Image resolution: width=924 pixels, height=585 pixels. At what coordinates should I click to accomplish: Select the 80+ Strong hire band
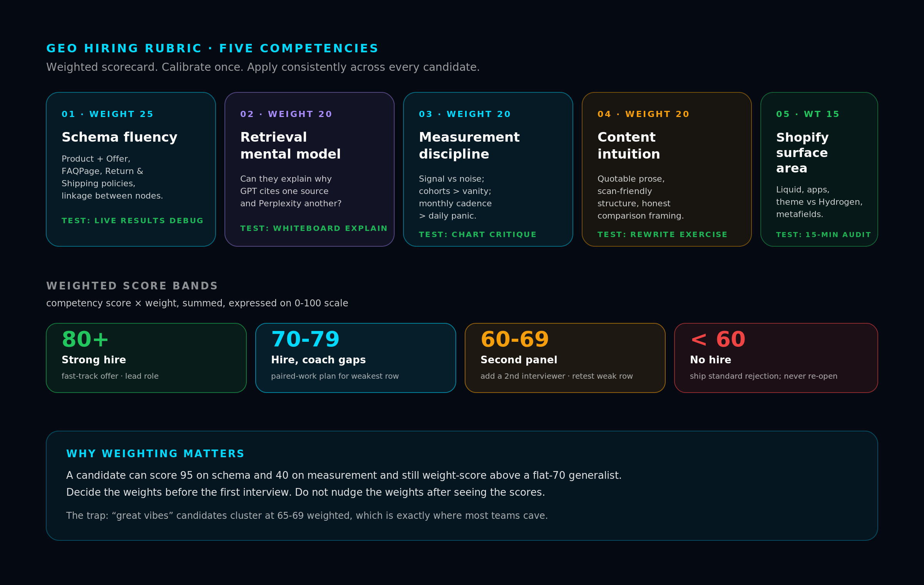[146, 358]
